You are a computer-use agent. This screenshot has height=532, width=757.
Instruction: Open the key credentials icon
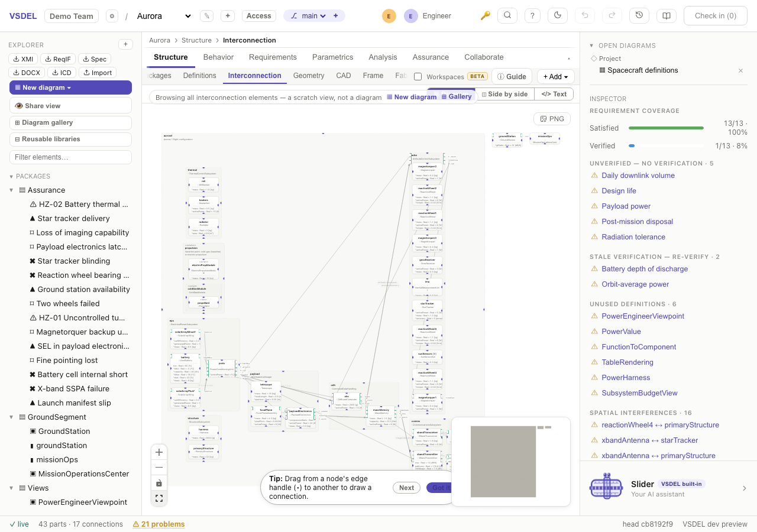click(486, 16)
